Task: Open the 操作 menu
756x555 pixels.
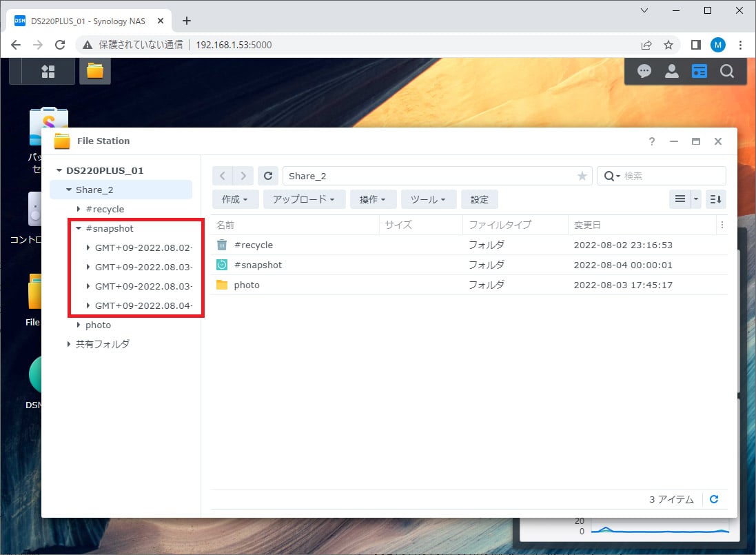Action: (x=373, y=199)
